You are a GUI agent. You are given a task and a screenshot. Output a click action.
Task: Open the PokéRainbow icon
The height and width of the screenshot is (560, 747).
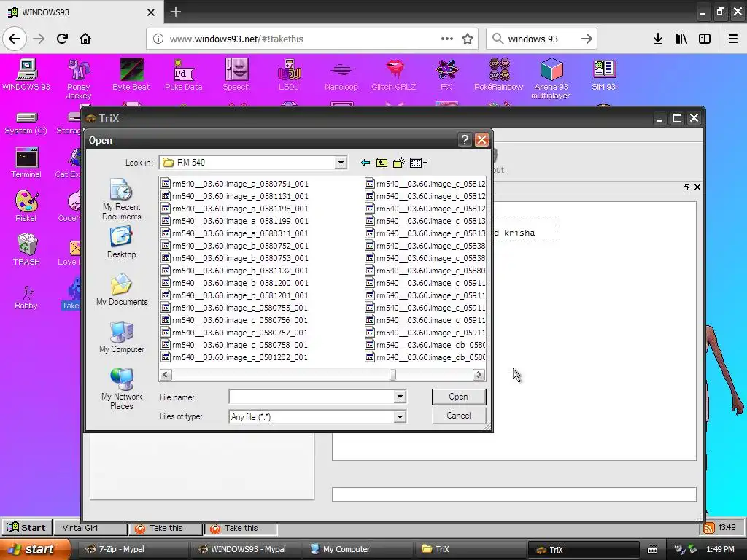tap(499, 75)
